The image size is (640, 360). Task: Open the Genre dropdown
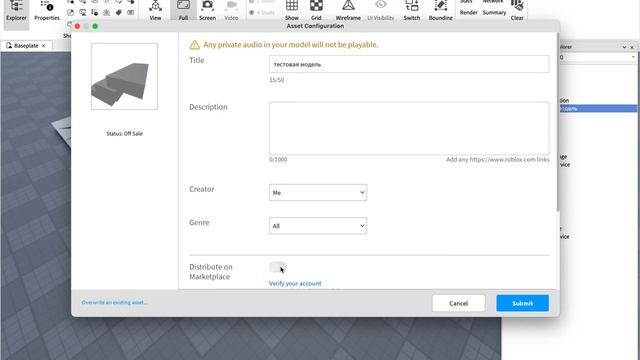(318, 226)
